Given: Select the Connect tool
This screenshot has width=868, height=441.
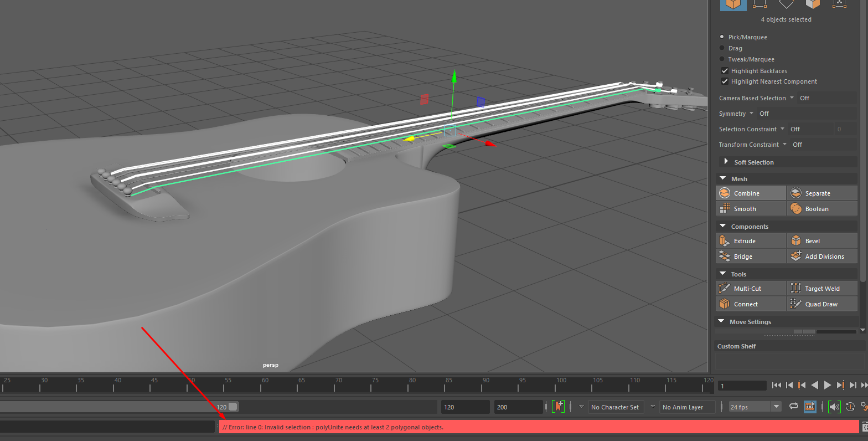Looking at the screenshot, I should pos(751,304).
